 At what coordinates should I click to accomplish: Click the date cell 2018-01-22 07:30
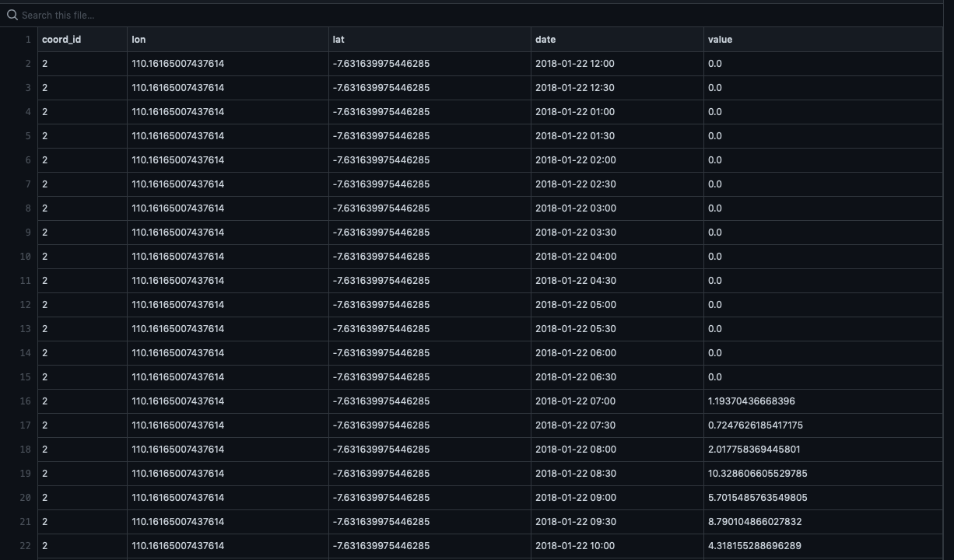[x=574, y=425]
